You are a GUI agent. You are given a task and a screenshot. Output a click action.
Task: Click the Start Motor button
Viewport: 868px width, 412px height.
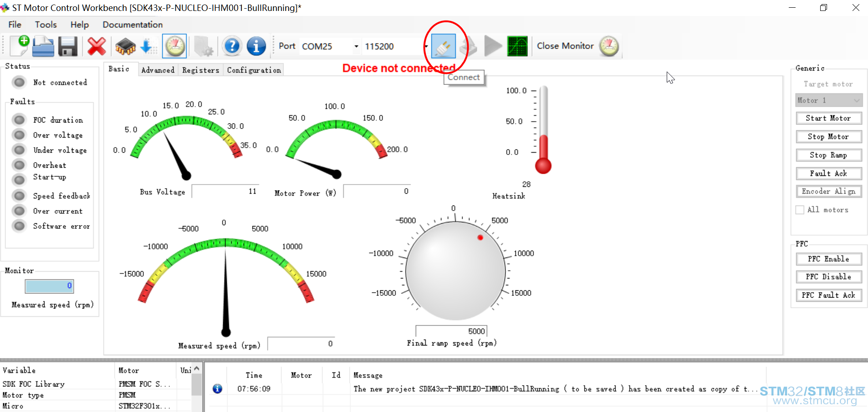(x=829, y=118)
